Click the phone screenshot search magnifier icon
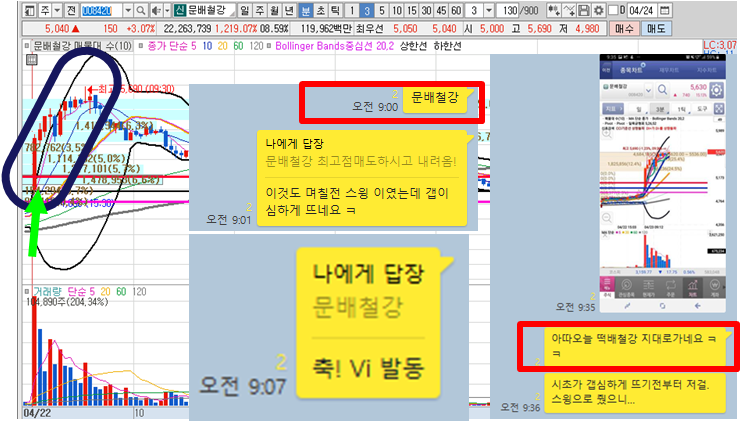 pyautogui.click(x=663, y=89)
